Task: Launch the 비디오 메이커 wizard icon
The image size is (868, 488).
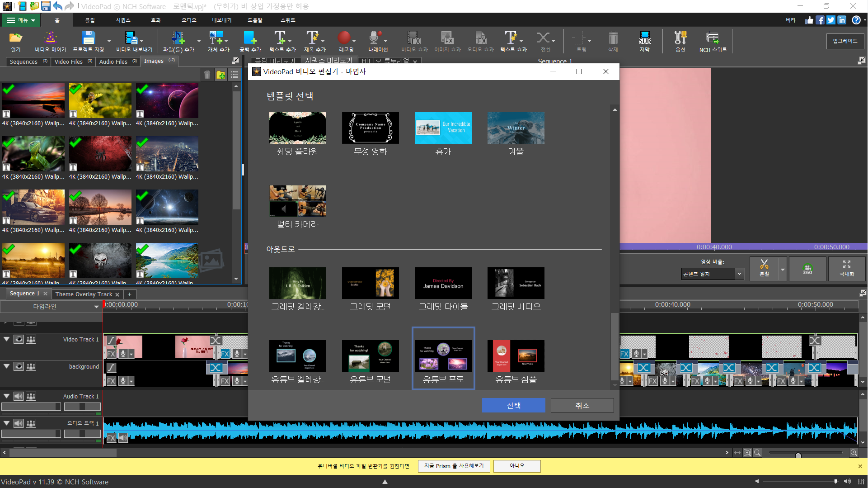Action: [51, 42]
